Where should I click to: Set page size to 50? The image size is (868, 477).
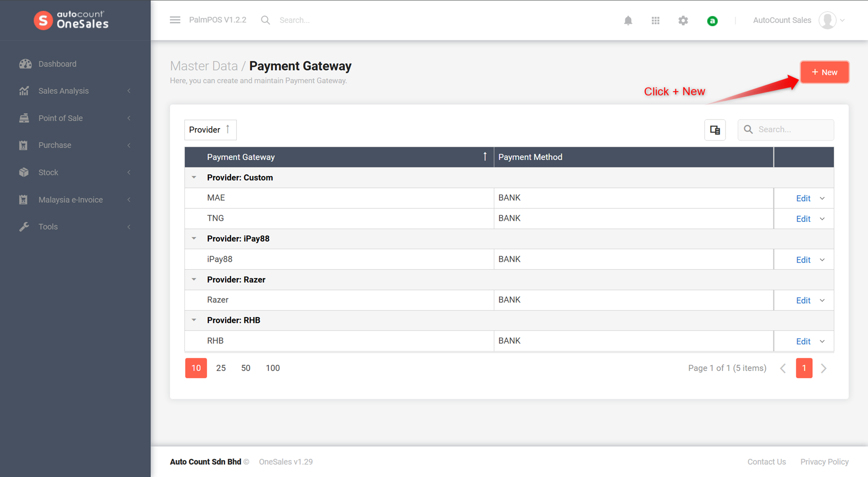246,368
